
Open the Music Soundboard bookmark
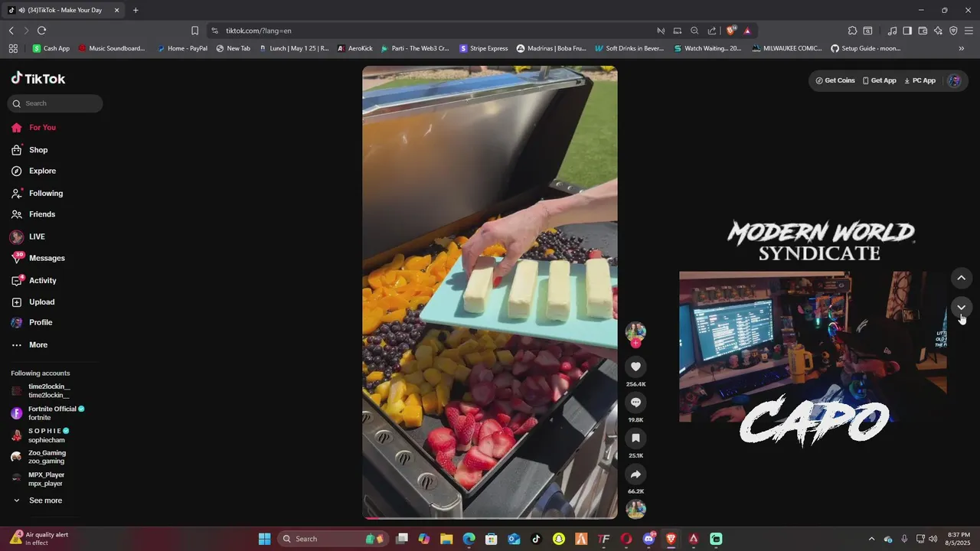[x=112, y=48]
